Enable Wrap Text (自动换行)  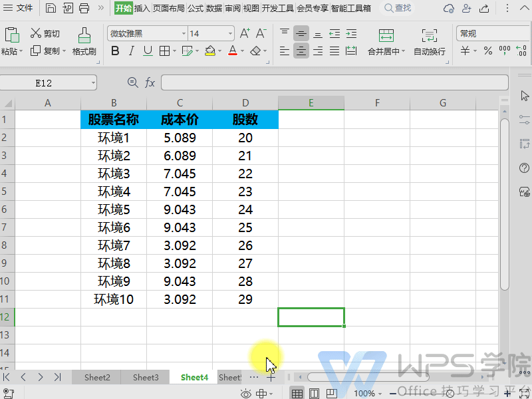coord(430,41)
